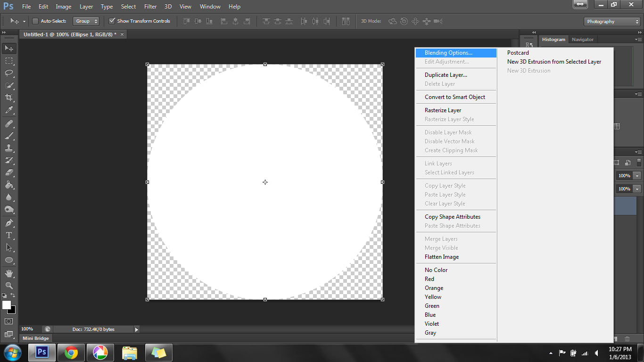Screen dimensions: 644x362
Task: Switch to the Navigator tab
Action: 582,40
